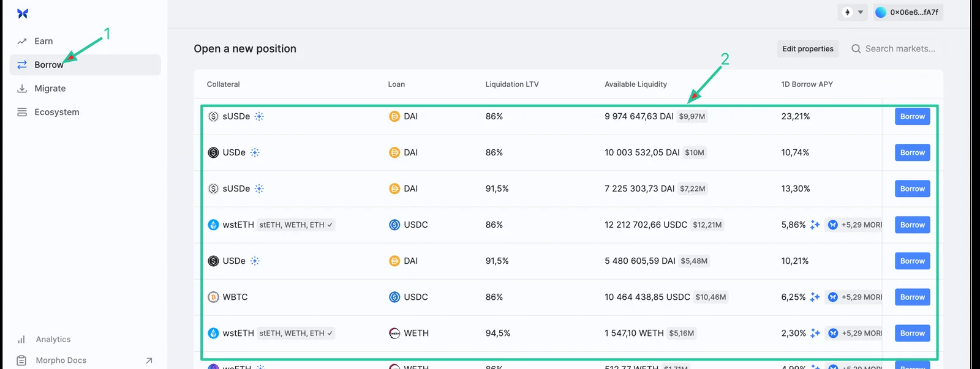980x369 pixels.
Task: Open the wallet account 0x06e6...fA7f
Action: 908,12
